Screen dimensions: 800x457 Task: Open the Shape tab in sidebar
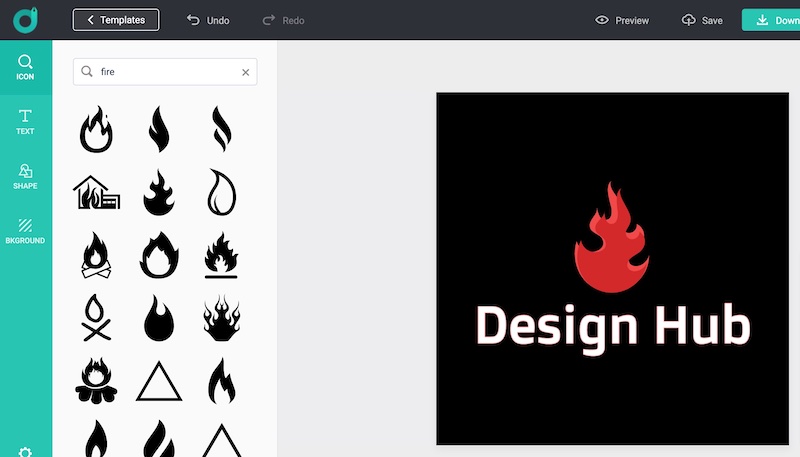pyautogui.click(x=25, y=176)
